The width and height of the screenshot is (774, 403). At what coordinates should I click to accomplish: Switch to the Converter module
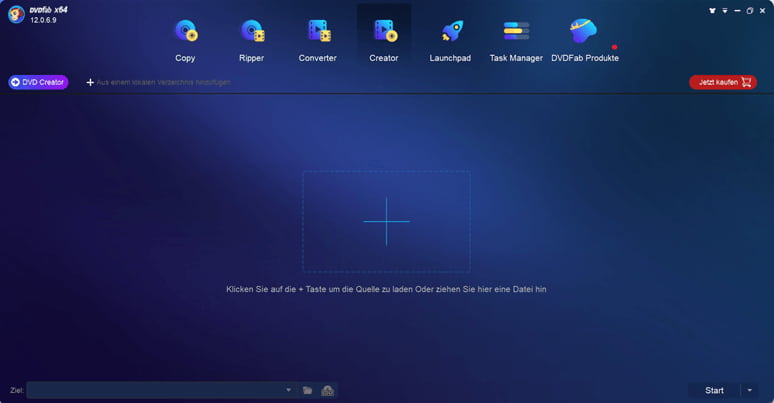coord(317,41)
